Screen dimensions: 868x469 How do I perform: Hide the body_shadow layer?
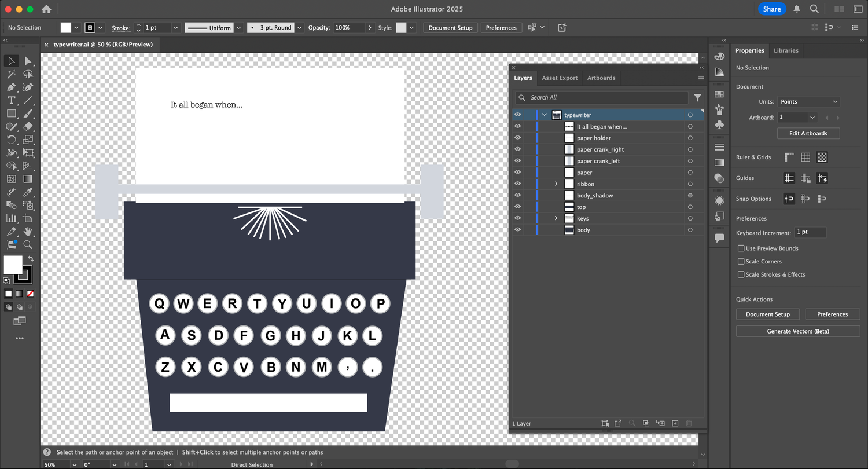pos(518,195)
